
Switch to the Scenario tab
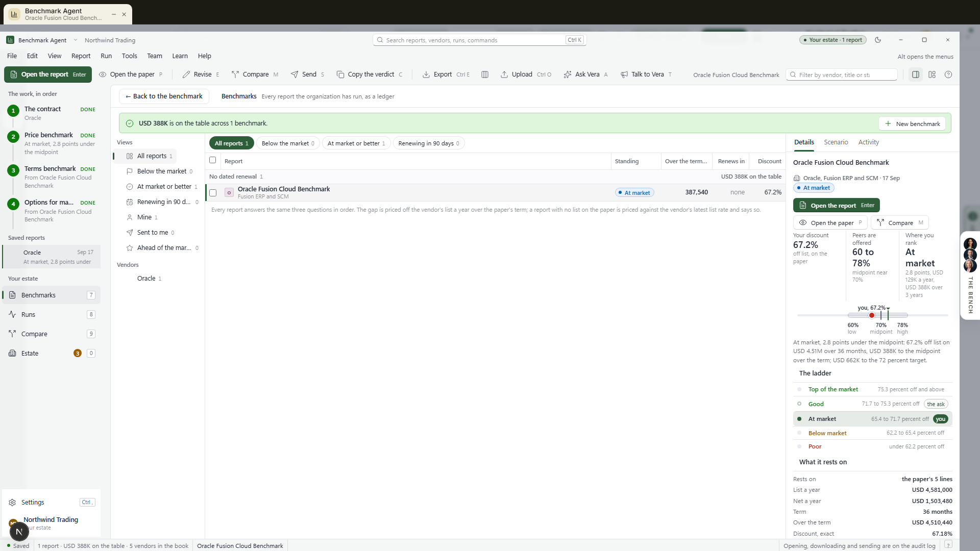836,142
